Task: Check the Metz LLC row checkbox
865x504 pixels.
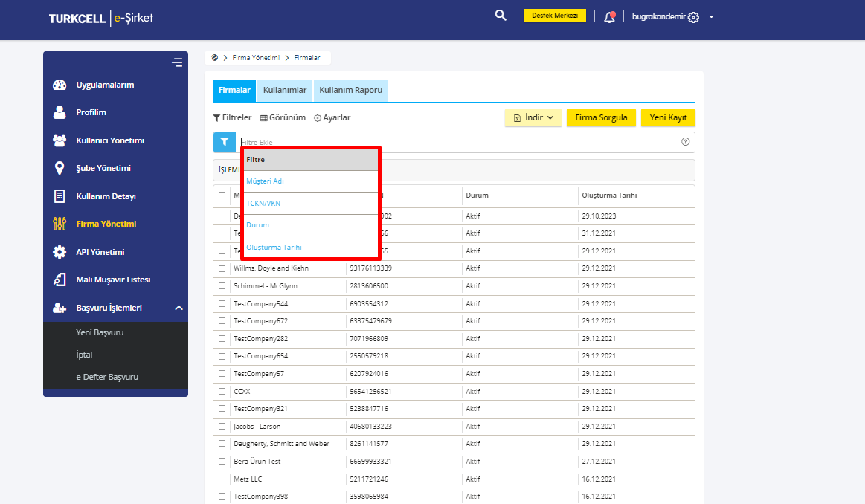Action: (222, 479)
